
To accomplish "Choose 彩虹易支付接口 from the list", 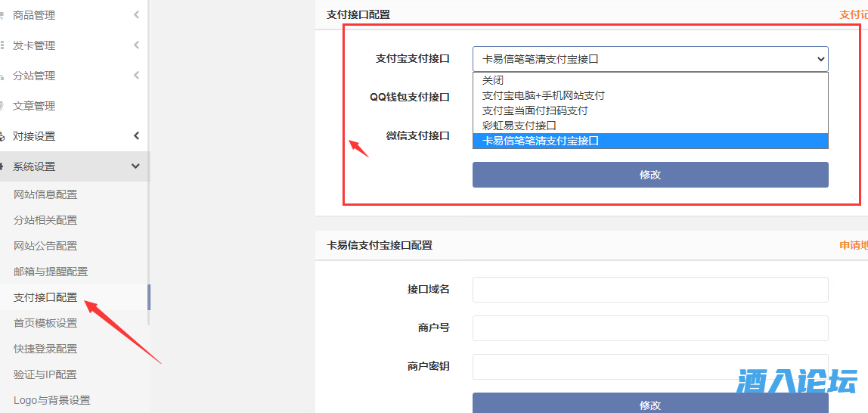I will [519, 126].
